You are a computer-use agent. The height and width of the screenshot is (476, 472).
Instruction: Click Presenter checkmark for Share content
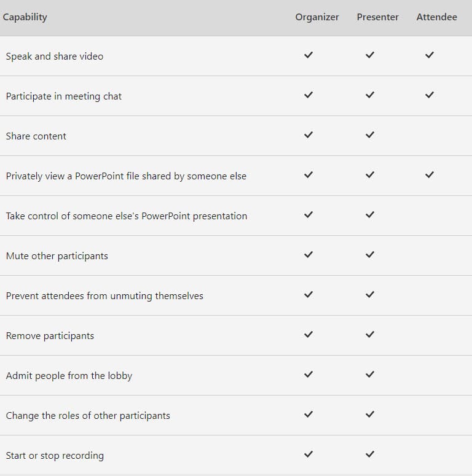(369, 135)
